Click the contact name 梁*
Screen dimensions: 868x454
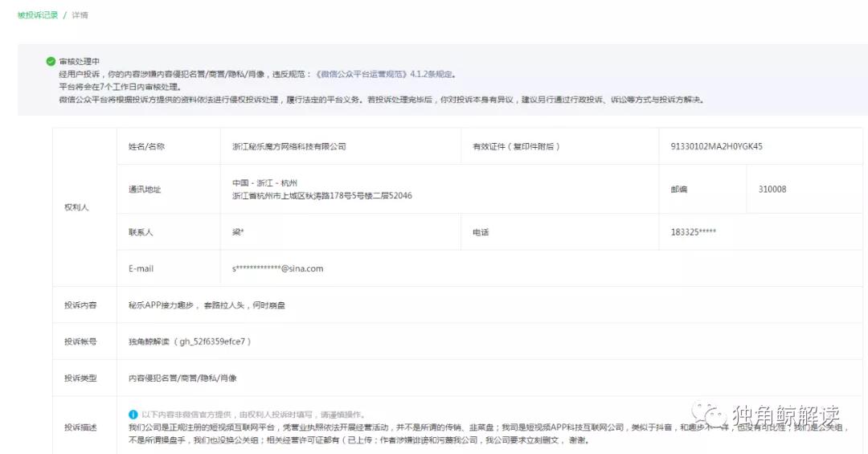[238, 232]
